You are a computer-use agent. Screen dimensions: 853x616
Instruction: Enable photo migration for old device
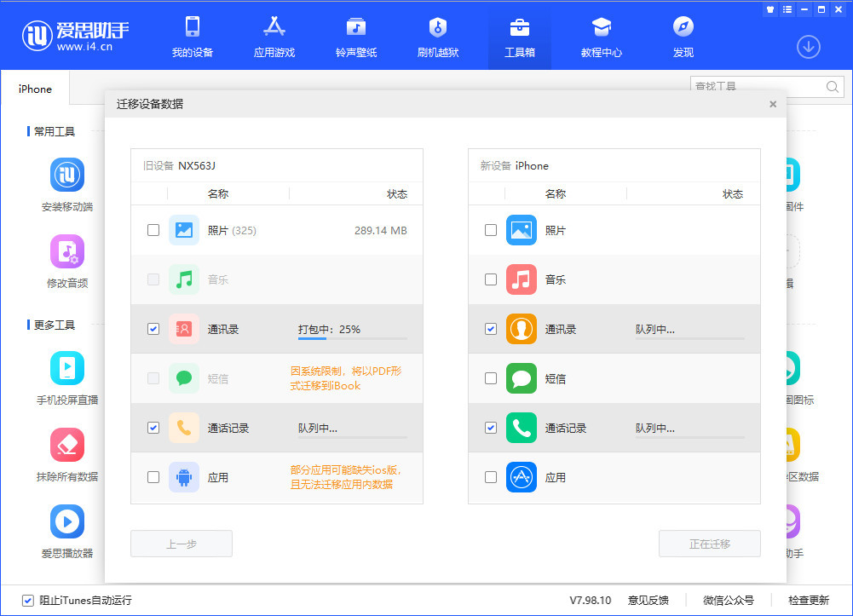coord(153,230)
